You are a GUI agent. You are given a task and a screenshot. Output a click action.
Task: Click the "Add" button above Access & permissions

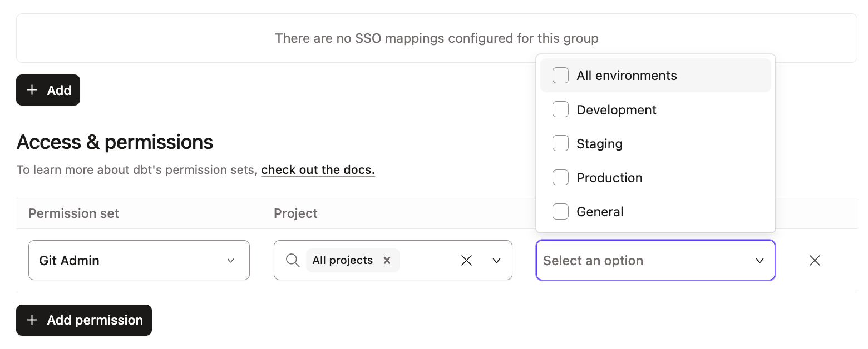tap(48, 89)
